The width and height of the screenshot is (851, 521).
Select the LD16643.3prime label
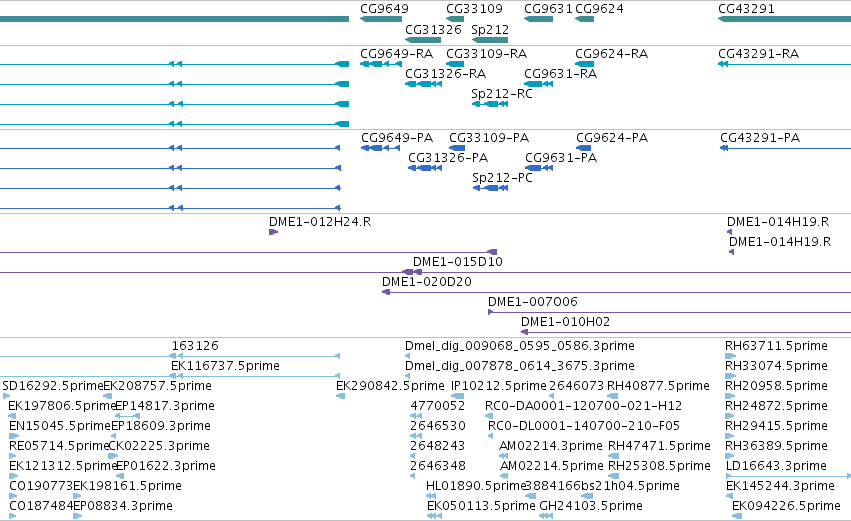coord(776,467)
